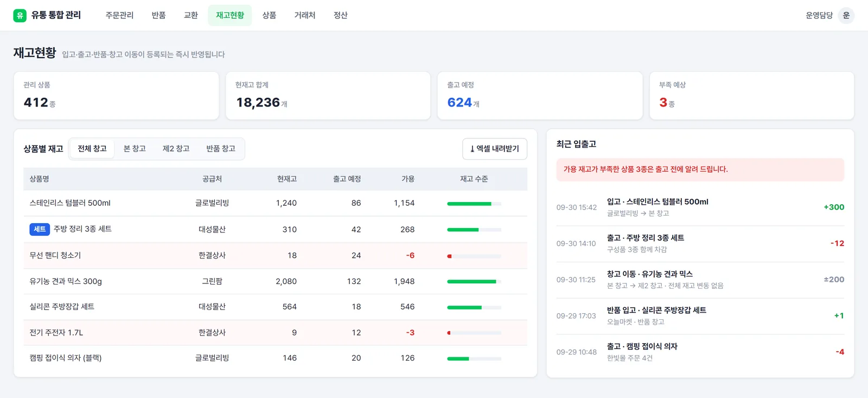Image resolution: width=868 pixels, height=398 pixels.
Task: Click the 재고 수준 column header
Action: [x=474, y=179]
